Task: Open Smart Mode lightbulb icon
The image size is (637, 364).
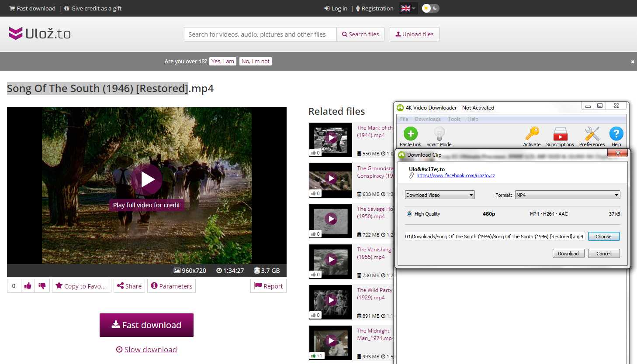Action: [x=439, y=134]
